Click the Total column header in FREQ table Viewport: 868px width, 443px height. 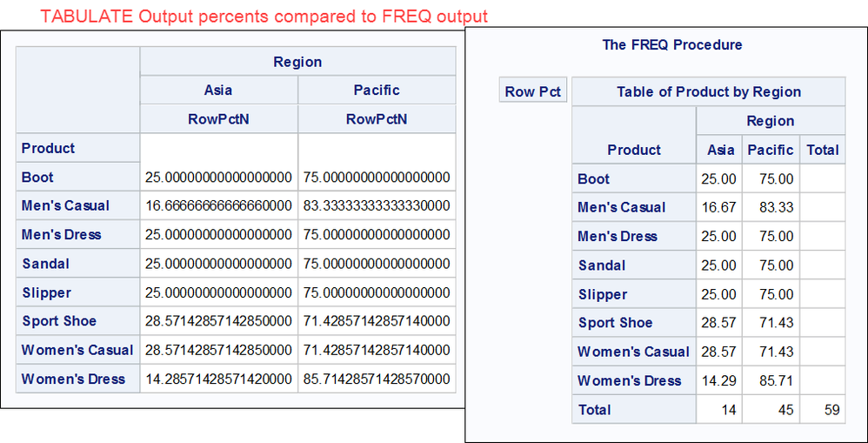(822, 150)
